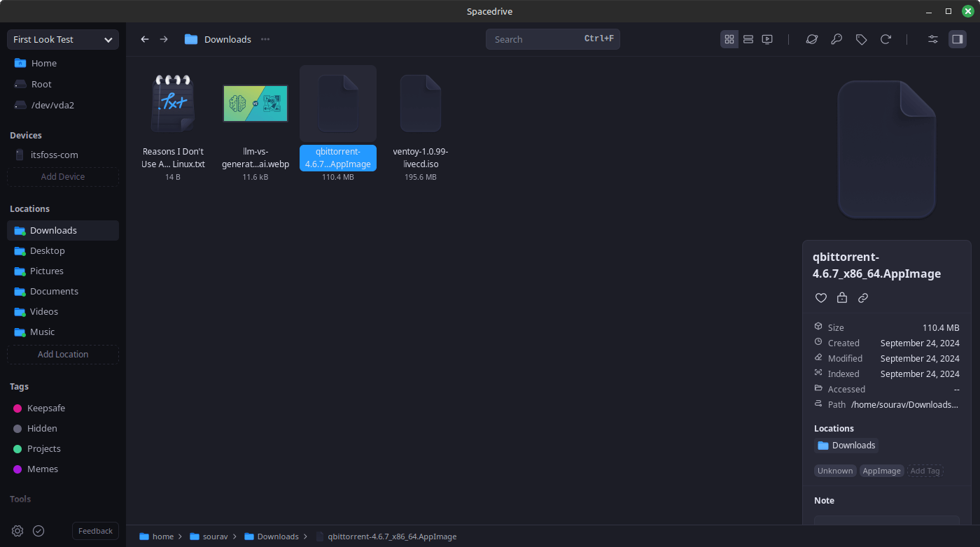Refresh the Downloads view with reload icon
The width and height of the screenshot is (980, 547).
886,39
